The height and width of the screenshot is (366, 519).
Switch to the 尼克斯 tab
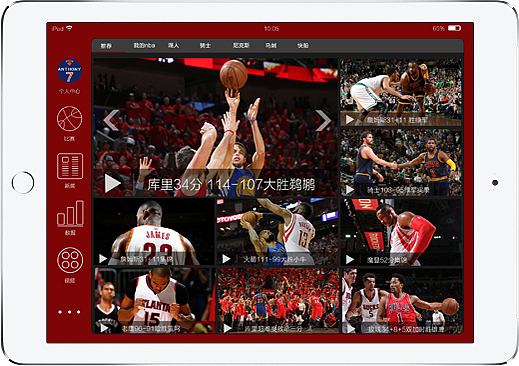[x=241, y=45]
